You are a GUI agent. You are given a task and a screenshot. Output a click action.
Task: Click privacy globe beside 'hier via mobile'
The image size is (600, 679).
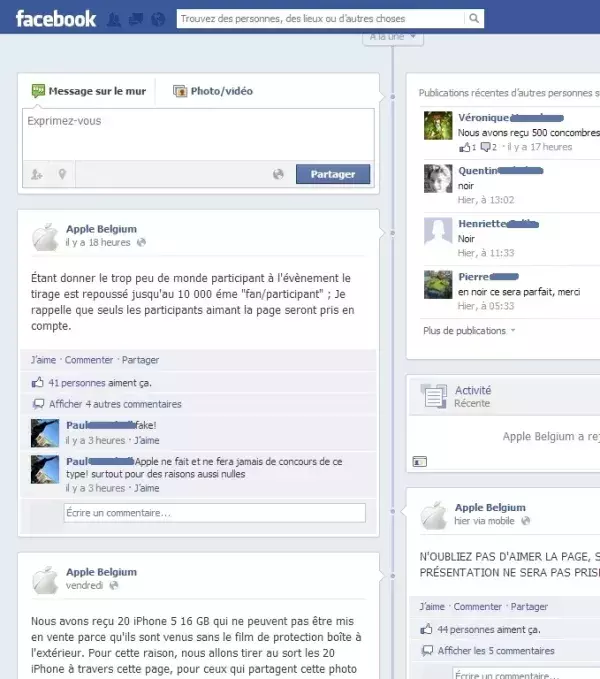[526, 521]
